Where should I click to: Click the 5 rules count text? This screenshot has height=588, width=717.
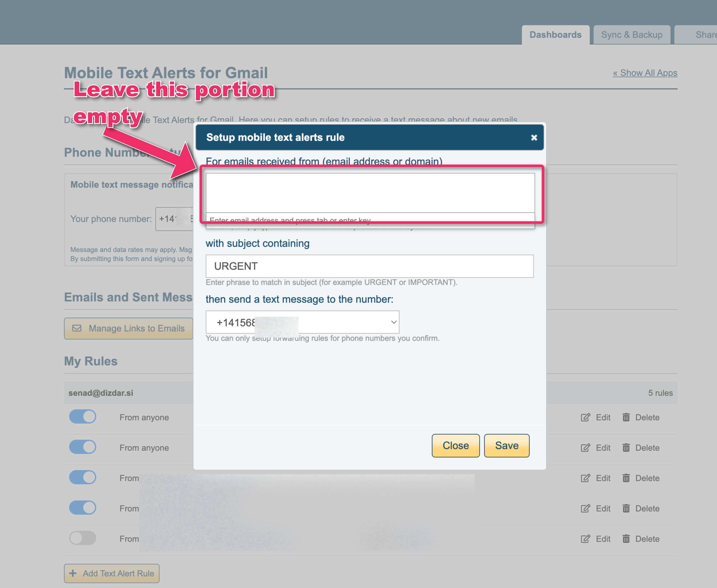[660, 393]
